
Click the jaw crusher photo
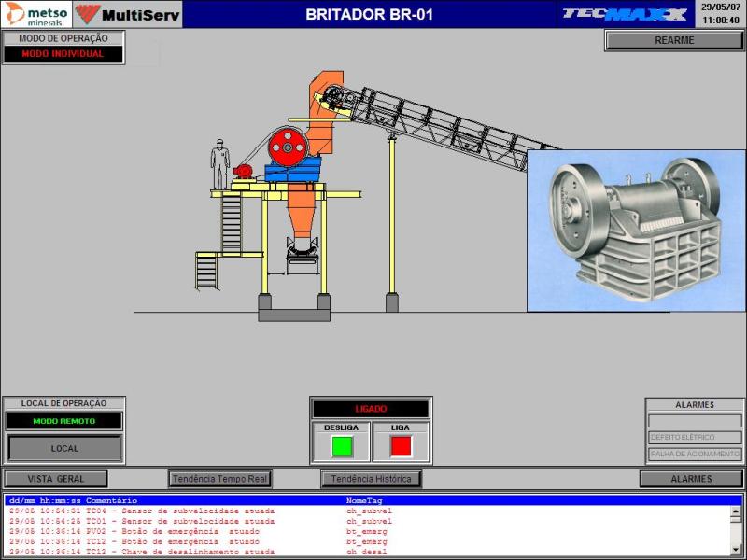click(x=636, y=231)
